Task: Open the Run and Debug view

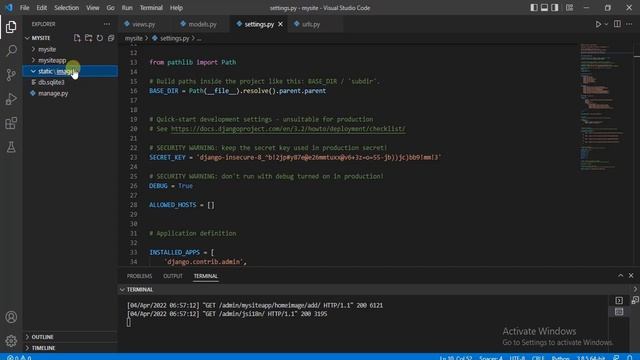Action: (x=11, y=99)
